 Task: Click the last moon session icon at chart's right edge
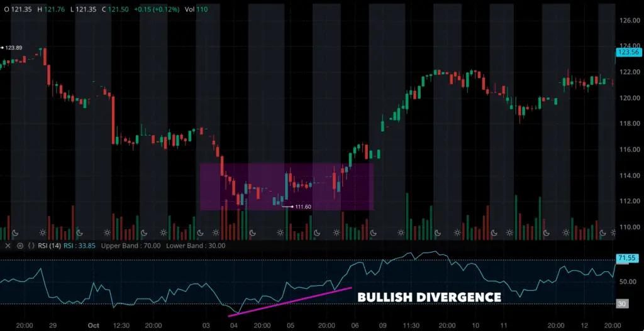point(602,233)
